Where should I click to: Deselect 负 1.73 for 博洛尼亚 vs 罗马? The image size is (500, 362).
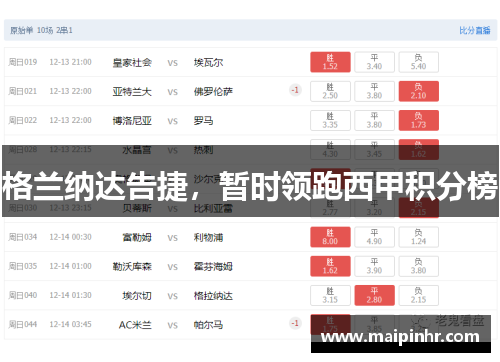coord(419,120)
